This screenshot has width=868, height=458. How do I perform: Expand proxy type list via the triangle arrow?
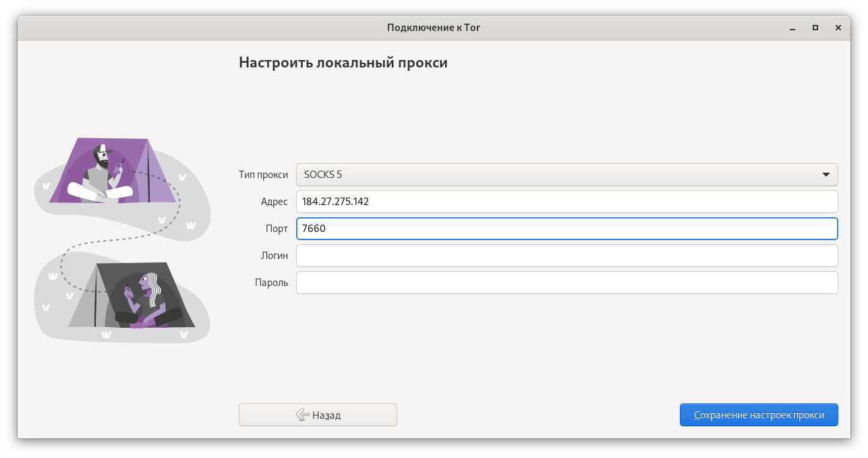tap(826, 175)
